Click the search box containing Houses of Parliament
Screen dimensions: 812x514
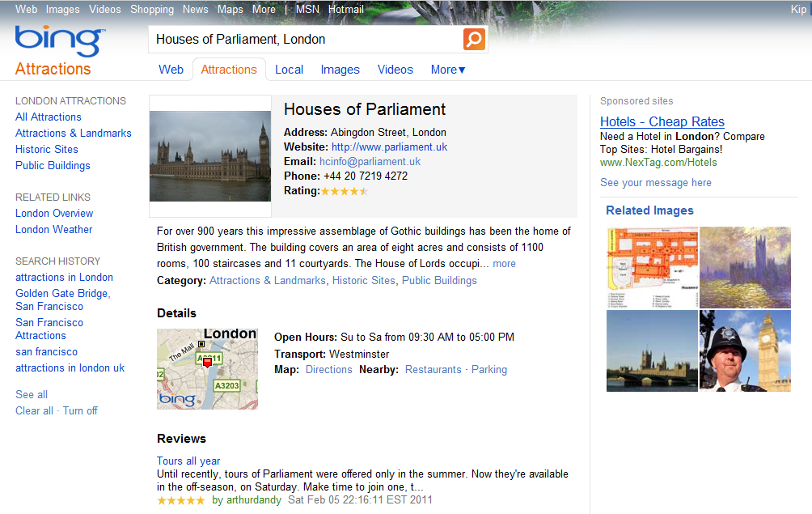point(306,40)
